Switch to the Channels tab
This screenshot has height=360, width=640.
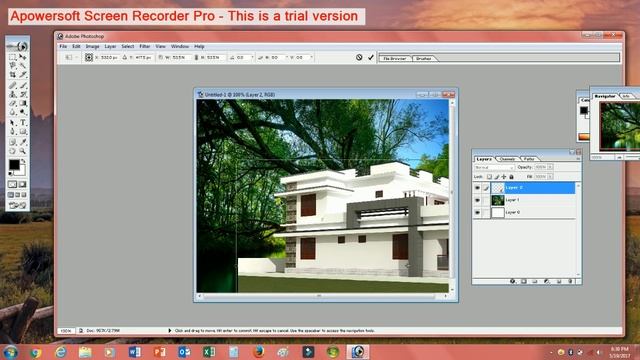(x=508, y=159)
